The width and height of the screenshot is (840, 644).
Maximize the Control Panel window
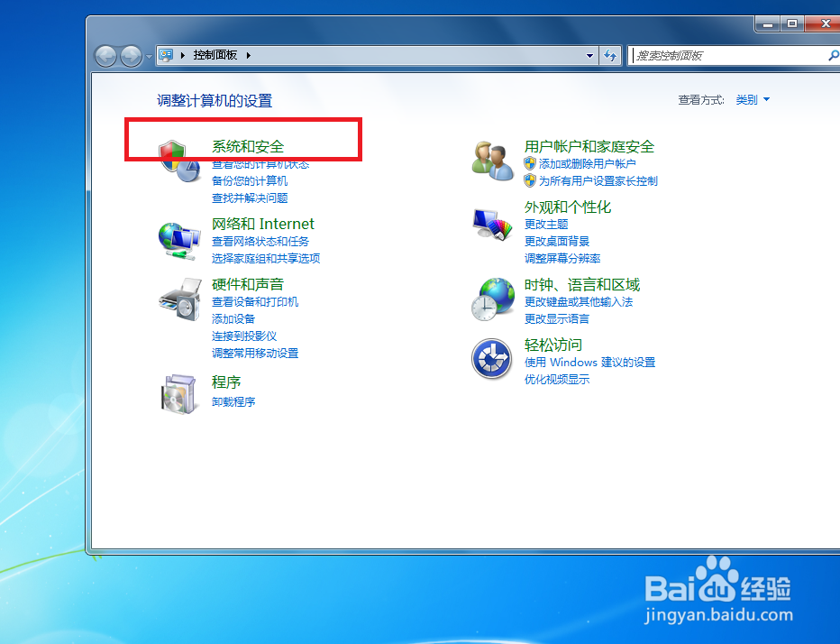click(x=792, y=23)
